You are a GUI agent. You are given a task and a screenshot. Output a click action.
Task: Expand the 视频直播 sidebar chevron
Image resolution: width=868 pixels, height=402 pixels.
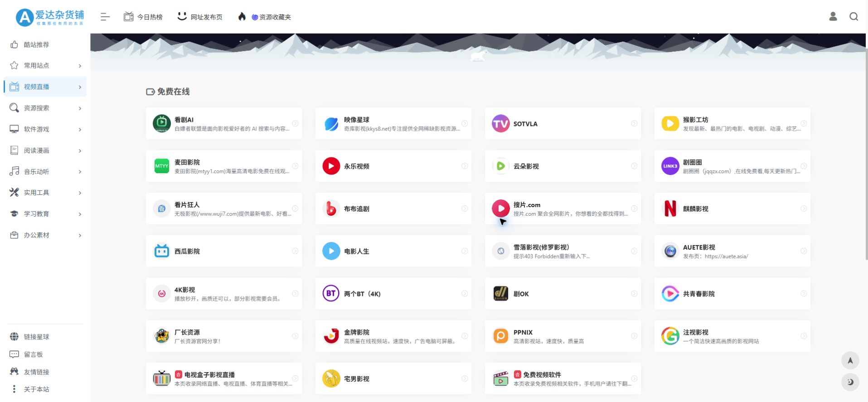(x=80, y=87)
